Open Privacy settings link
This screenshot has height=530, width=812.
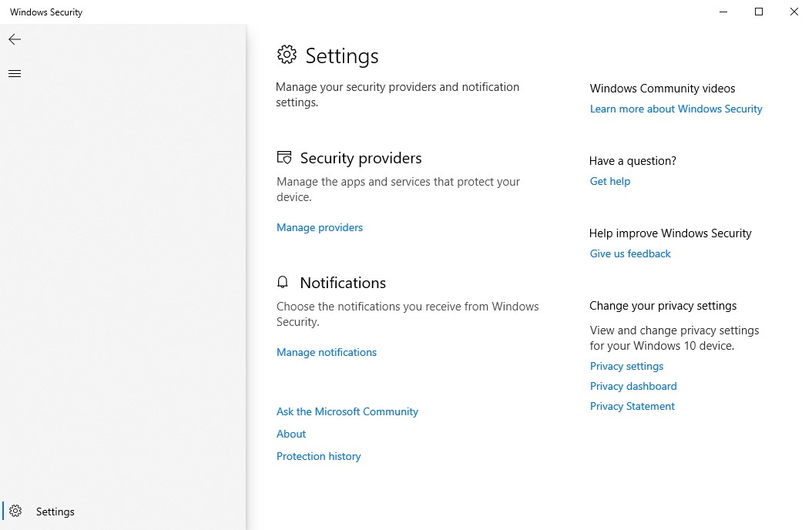click(x=626, y=366)
